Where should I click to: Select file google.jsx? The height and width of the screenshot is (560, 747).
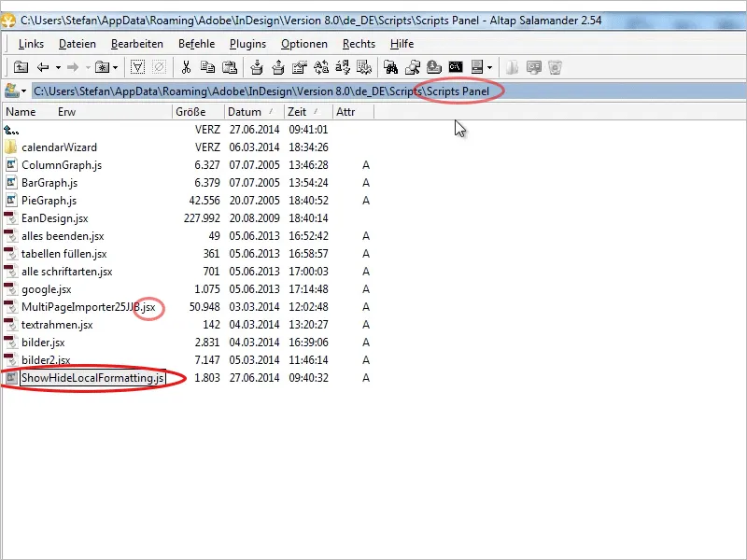tap(46, 289)
